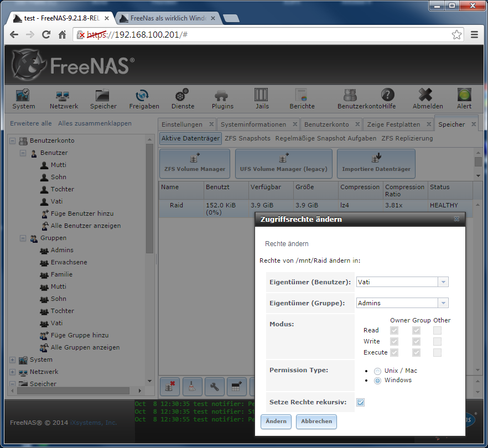Click the scrub volume broom icon

[193, 387]
